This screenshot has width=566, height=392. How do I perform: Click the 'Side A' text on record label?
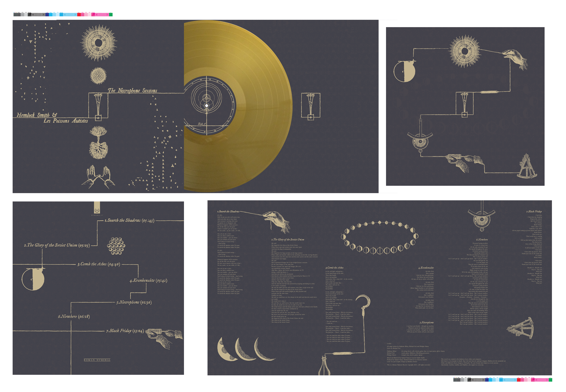[x=202, y=124]
